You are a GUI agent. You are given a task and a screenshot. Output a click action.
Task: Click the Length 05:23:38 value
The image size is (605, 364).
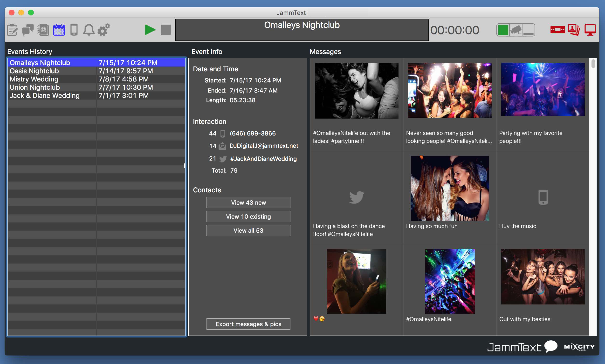242,100
